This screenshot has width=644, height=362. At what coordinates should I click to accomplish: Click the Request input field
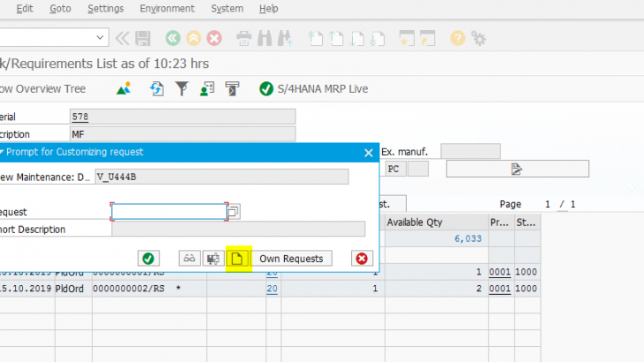pyautogui.click(x=168, y=212)
